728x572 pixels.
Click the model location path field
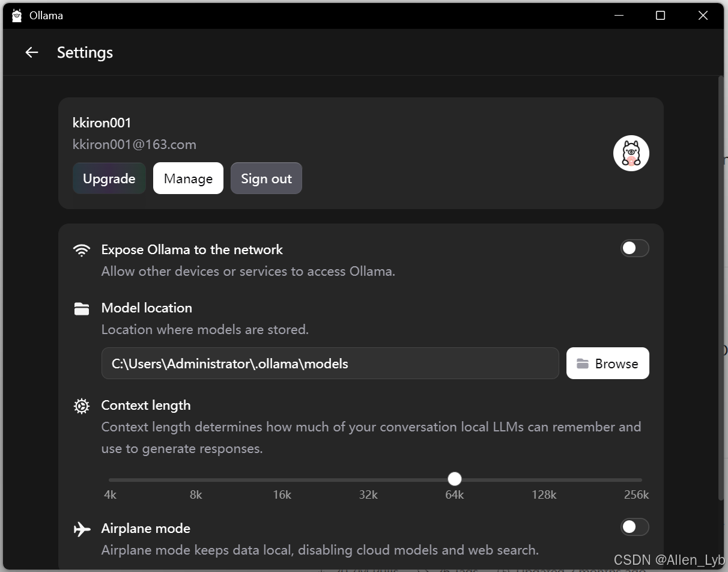tap(330, 364)
